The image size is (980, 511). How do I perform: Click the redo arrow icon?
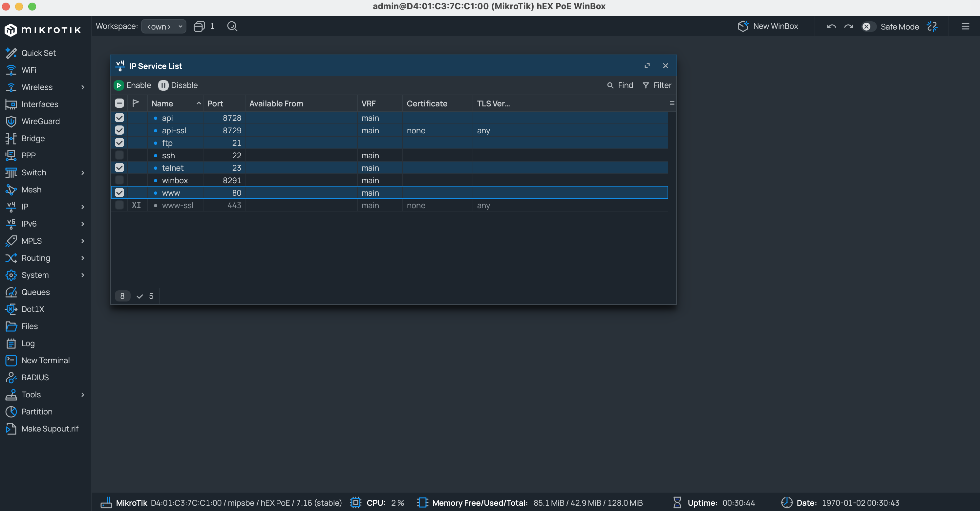[849, 27]
